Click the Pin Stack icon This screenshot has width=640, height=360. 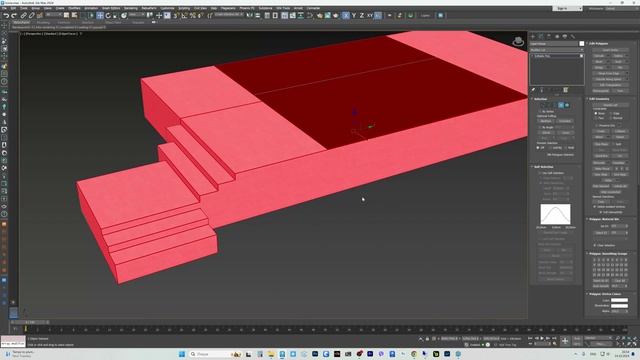pos(533,90)
